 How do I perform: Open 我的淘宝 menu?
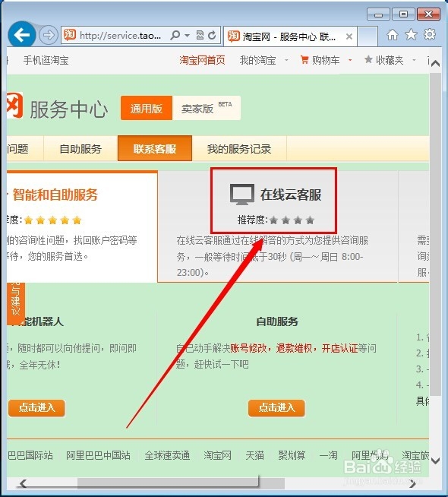coord(257,60)
